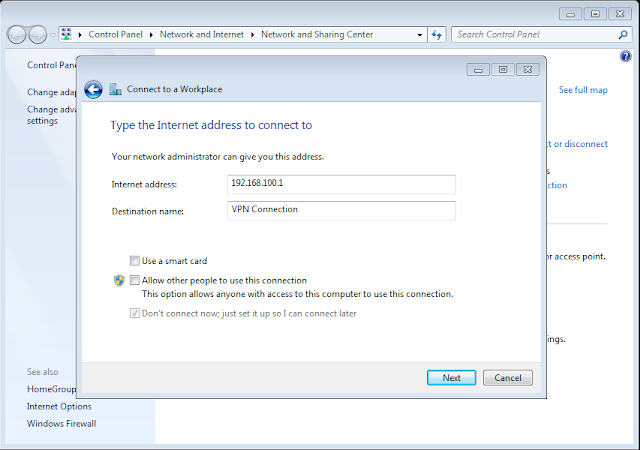Viewport: 640px width, 450px height.
Task: Click the Change adapter settings link
Action: point(51,92)
